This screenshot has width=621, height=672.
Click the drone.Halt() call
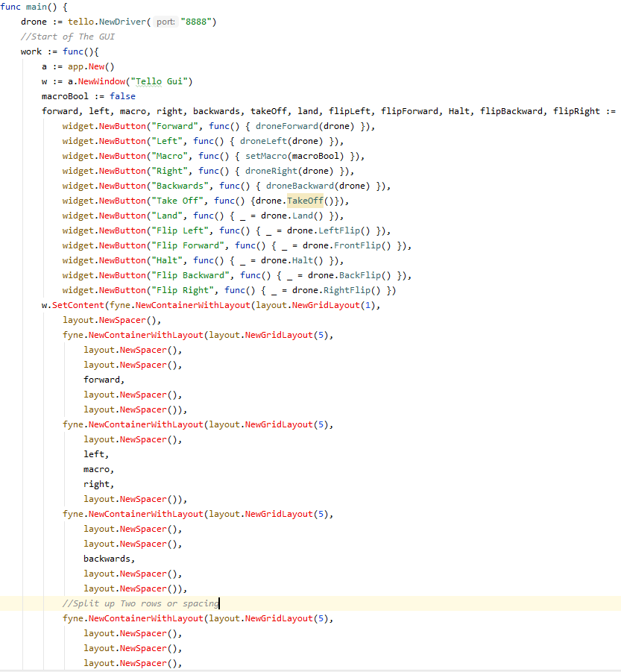pyautogui.click(x=292, y=260)
